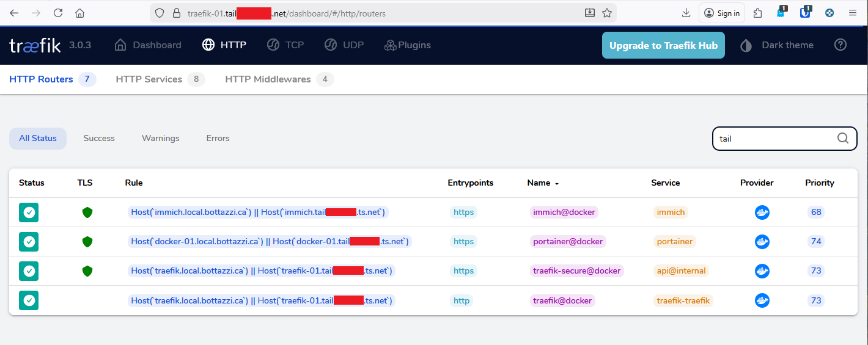The width and height of the screenshot is (868, 345).
Task: Click the green TLS shield for portainer row
Action: point(87,242)
